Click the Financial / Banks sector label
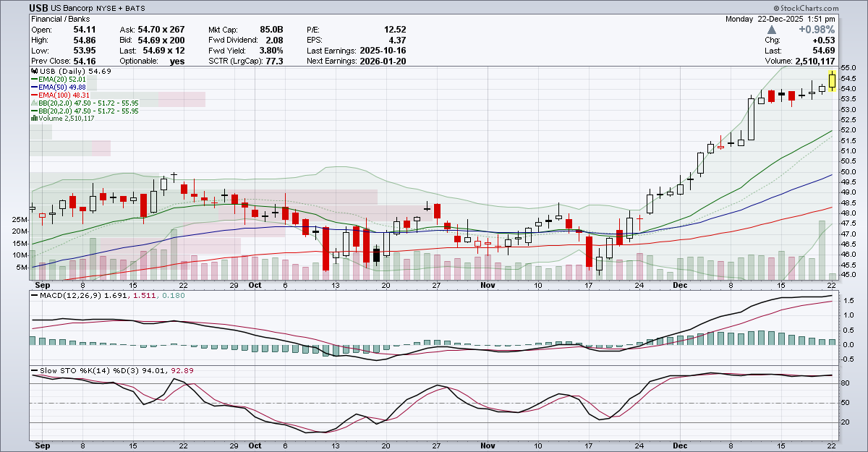The height and width of the screenshot is (452, 868). 61,20
